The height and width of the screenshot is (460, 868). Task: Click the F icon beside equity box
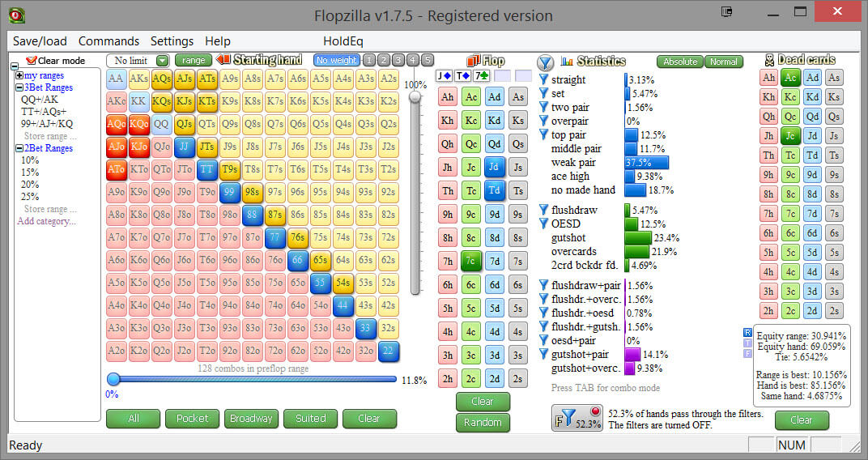(x=748, y=353)
